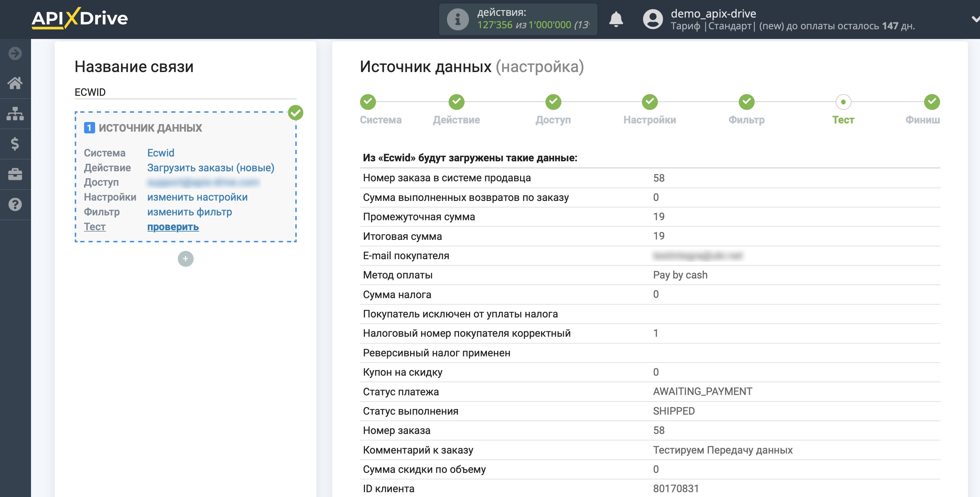Screen dimensions: 980x497
Task: Click blurred buyer e-mail value
Action: (698, 256)
